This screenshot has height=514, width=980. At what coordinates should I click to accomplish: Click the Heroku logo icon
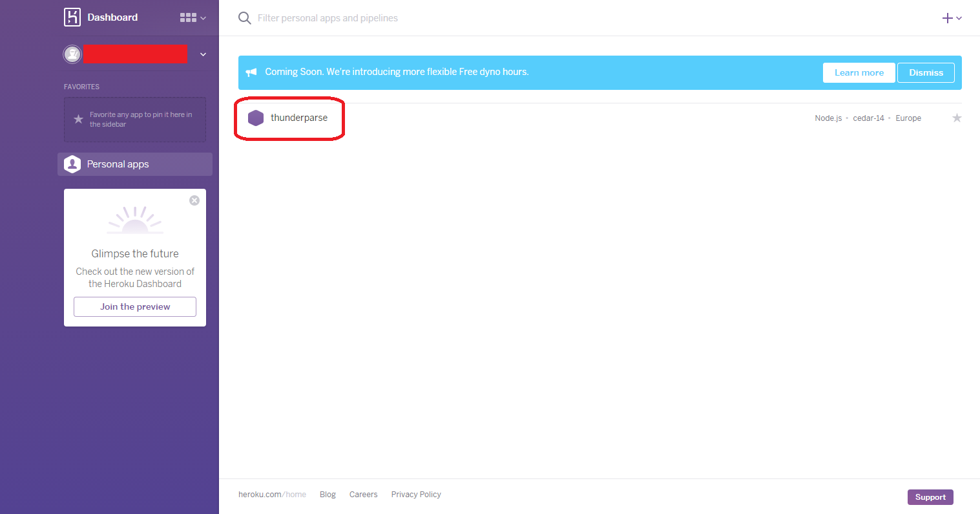72,17
